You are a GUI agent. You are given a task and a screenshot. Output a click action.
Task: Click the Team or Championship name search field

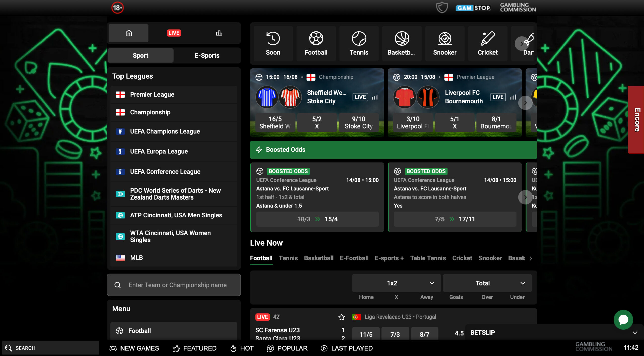click(174, 285)
